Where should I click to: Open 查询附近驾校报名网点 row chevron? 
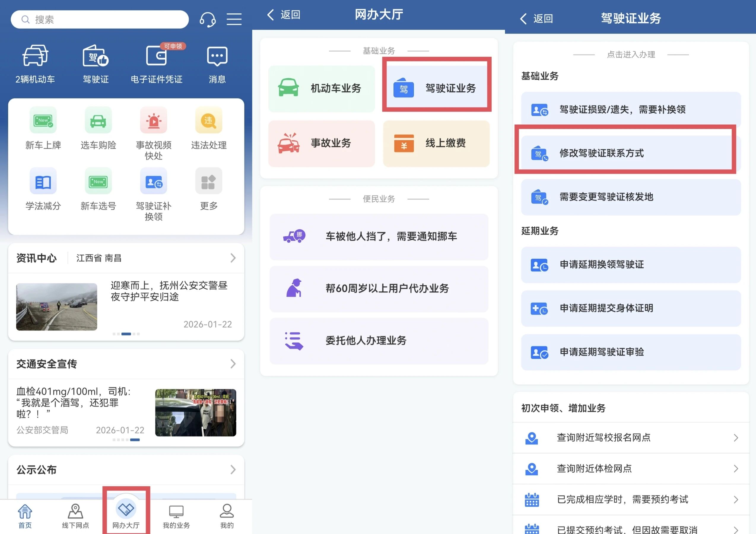point(736,438)
